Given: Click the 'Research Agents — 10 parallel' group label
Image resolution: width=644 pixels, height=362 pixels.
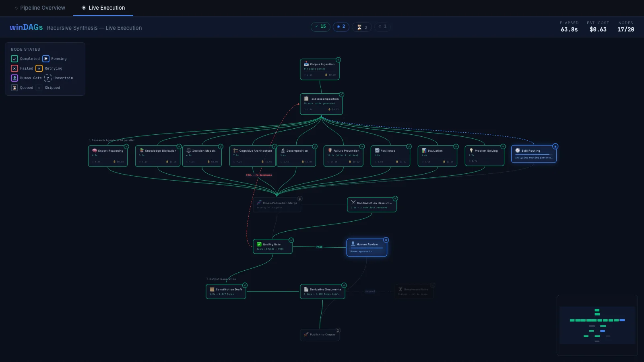Looking at the screenshot, I should [111, 140].
